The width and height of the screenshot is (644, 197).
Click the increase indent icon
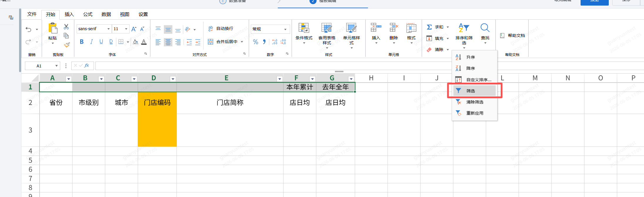tap(198, 42)
